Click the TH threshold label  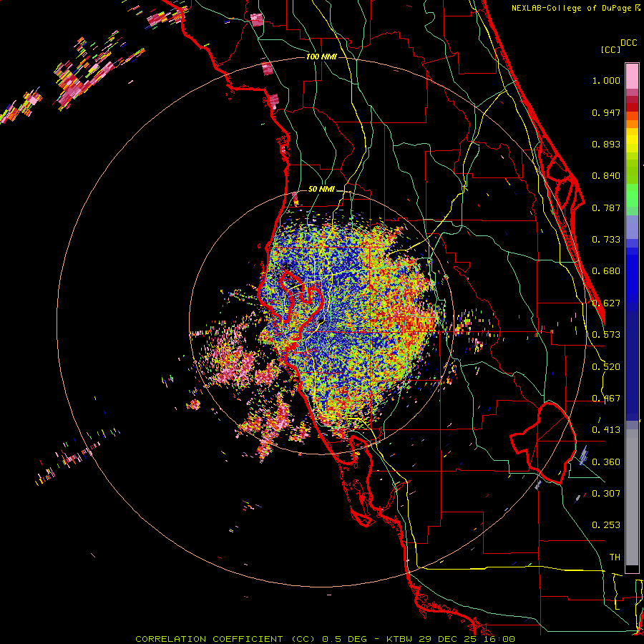(615, 557)
